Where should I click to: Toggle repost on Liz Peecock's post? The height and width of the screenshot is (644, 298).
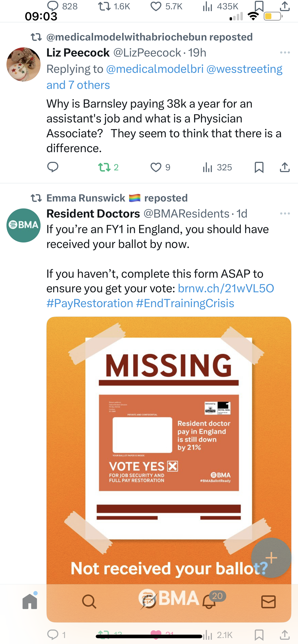(104, 167)
